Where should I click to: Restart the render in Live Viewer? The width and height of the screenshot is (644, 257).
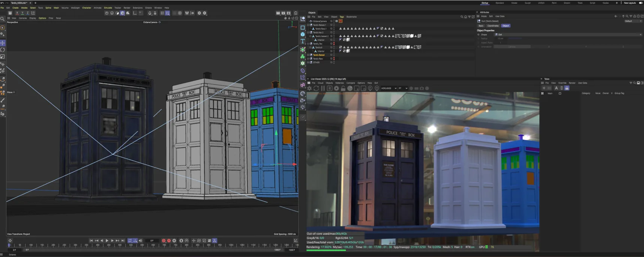click(316, 88)
